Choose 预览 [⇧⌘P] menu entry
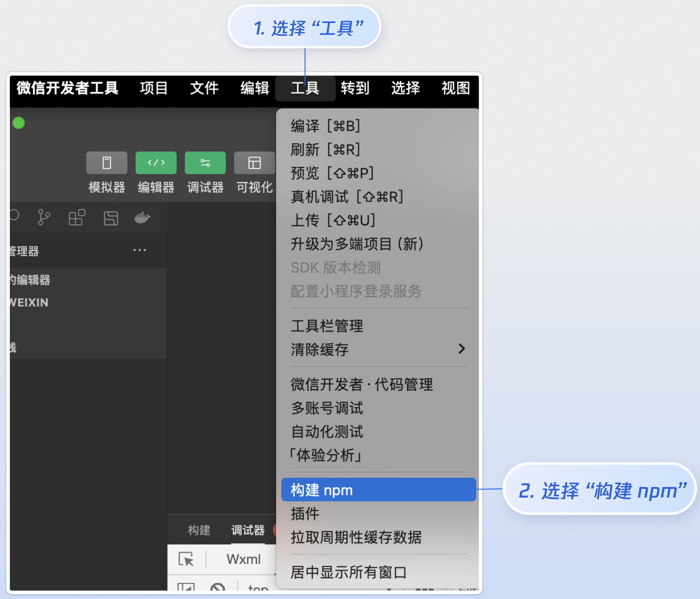Screen dimensions: 700x599 coord(378,173)
